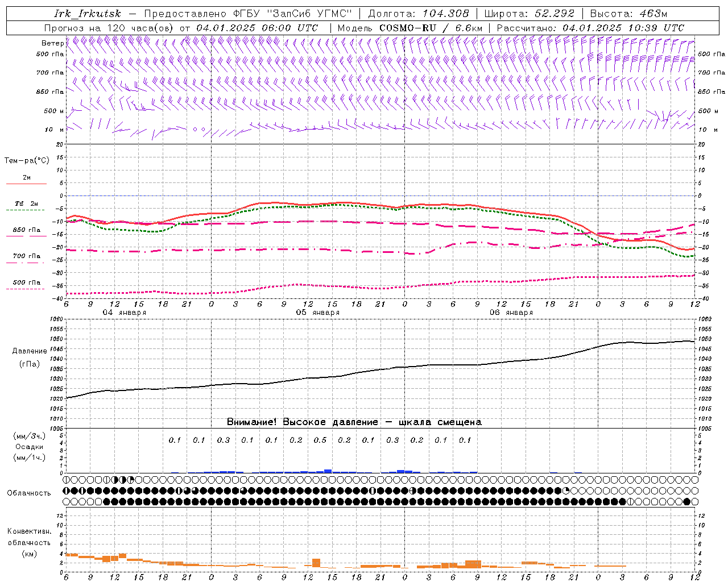This screenshot has height=582, width=728.
Task: Click the 700 гПа temperature legend entry
Action: click(26, 256)
